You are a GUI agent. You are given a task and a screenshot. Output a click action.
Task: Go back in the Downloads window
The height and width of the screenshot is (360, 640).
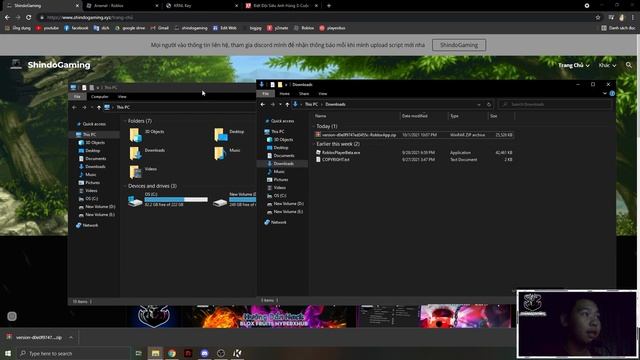pos(263,104)
